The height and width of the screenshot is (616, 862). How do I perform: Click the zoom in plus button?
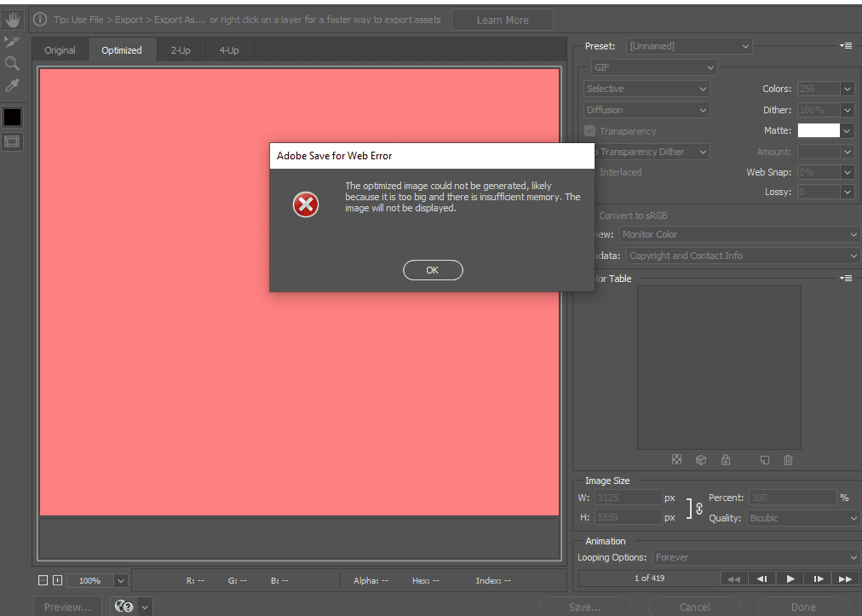point(57,580)
